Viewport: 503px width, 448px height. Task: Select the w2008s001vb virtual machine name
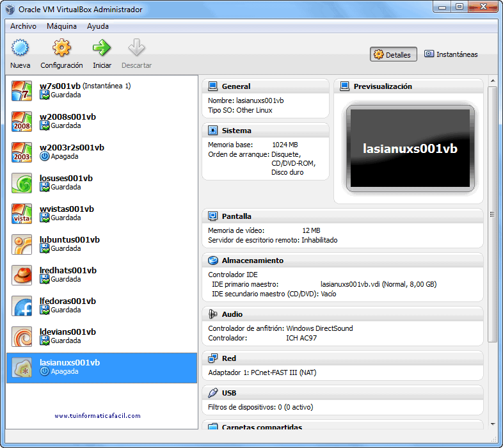(68, 117)
